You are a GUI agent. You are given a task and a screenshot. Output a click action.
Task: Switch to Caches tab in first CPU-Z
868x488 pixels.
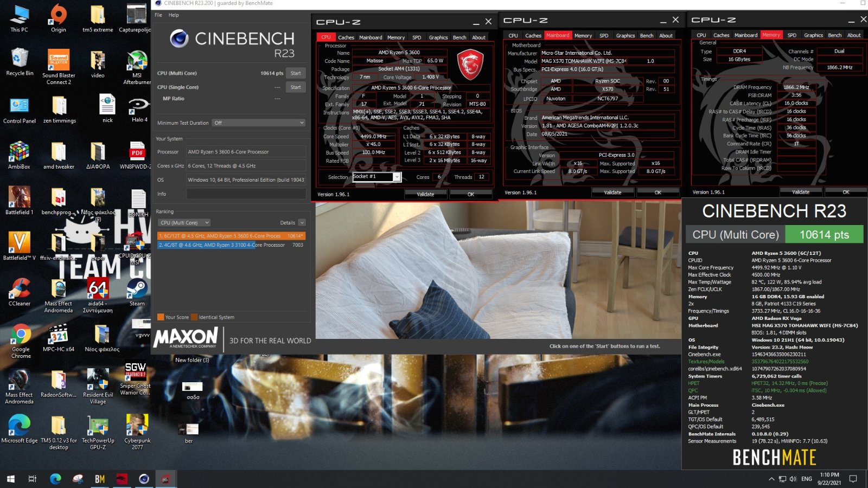[x=346, y=37]
